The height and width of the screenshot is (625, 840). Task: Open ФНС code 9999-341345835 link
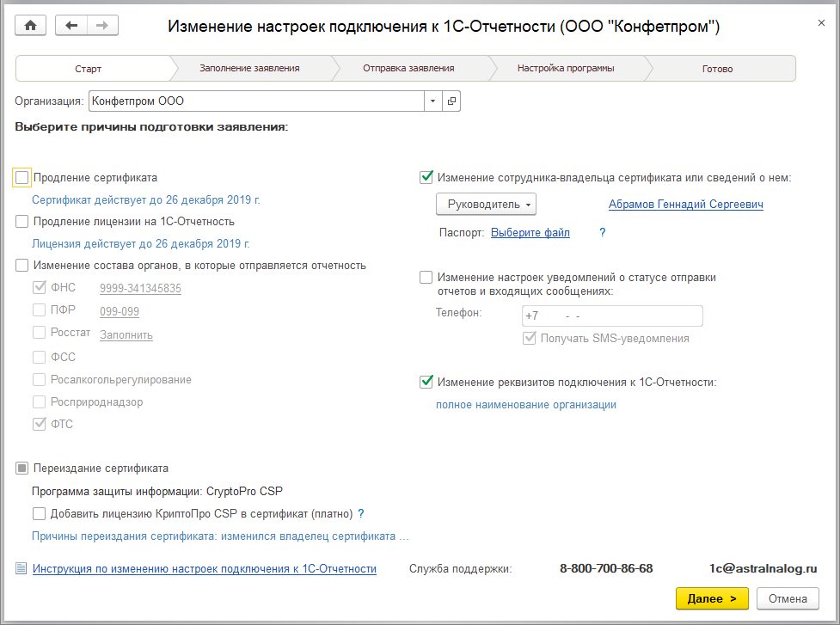coord(140,288)
